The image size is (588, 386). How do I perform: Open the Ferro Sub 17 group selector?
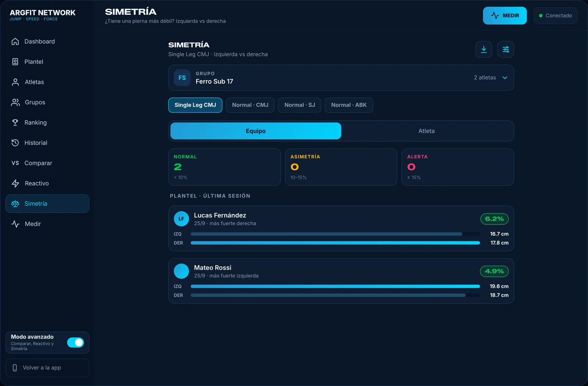pos(341,78)
